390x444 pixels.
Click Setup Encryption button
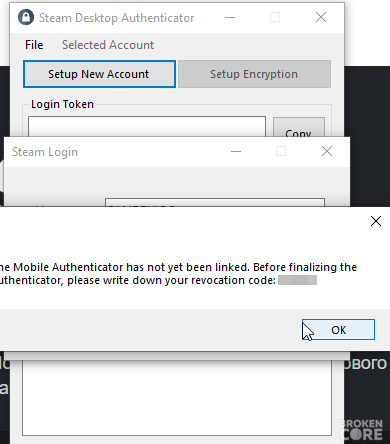point(254,74)
